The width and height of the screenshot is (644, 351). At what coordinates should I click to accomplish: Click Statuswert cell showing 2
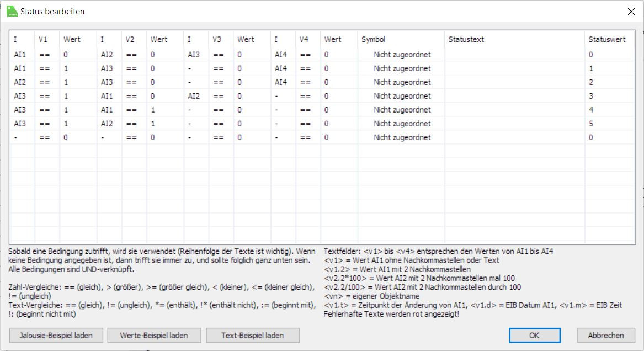click(610, 82)
